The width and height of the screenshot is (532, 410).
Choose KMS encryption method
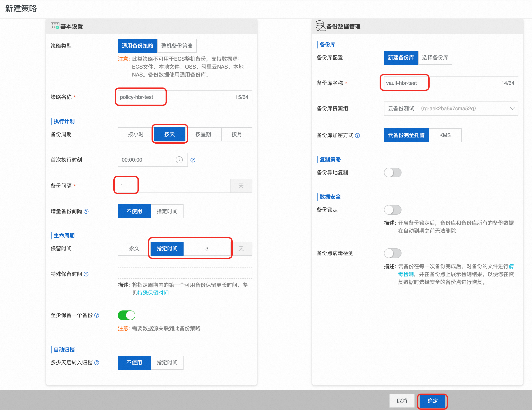pos(445,135)
